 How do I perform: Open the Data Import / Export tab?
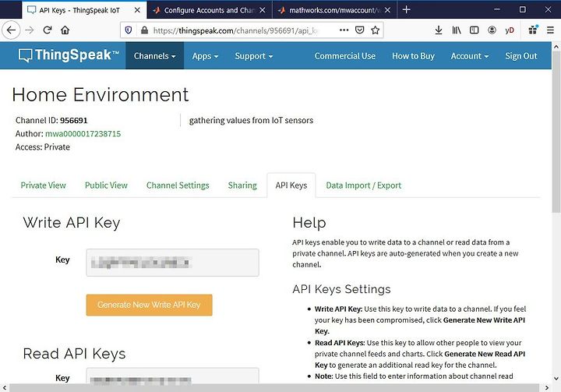[x=364, y=185]
